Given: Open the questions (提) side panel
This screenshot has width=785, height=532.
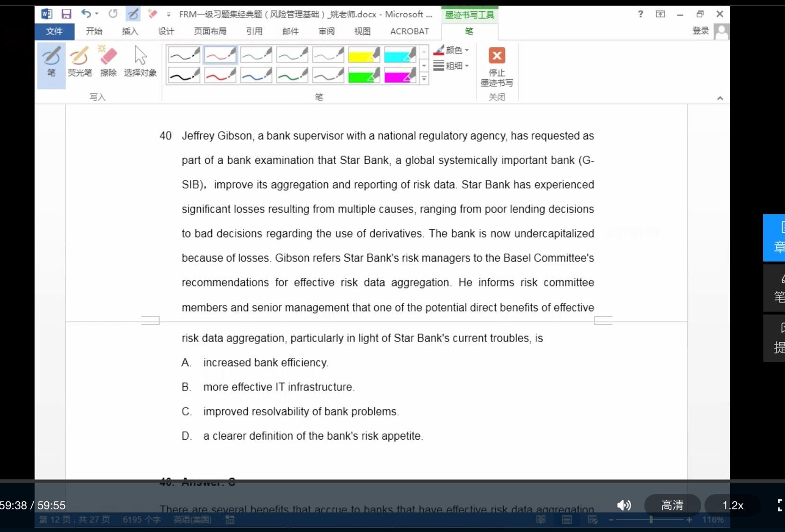Looking at the screenshot, I should 775,339.
